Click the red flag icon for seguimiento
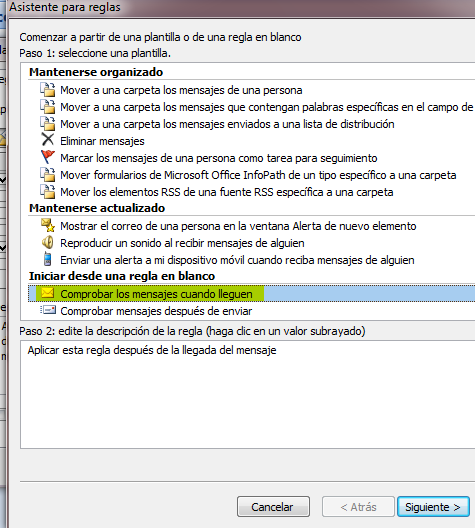Viewport: 475px width, 528px height. click(47, 157)
